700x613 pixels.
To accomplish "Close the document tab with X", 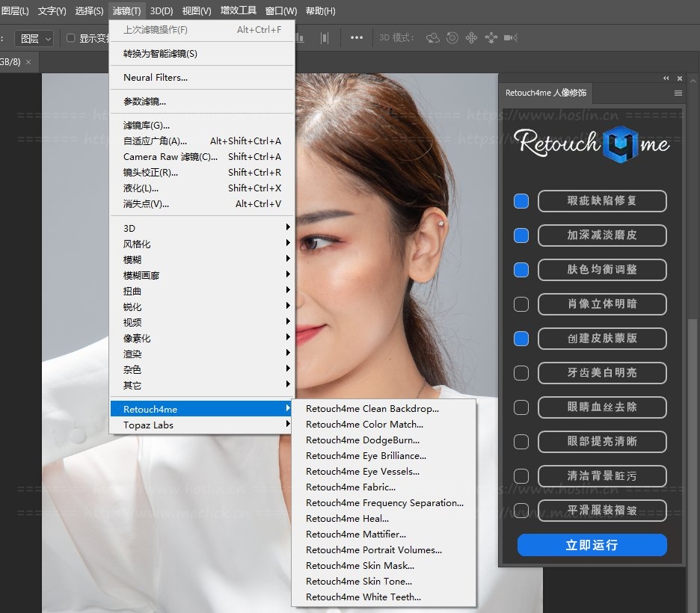I will 28,62.
